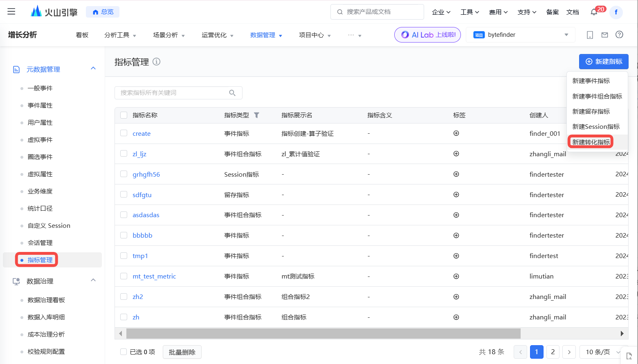Go to the next page arrow

click(569, 352)
